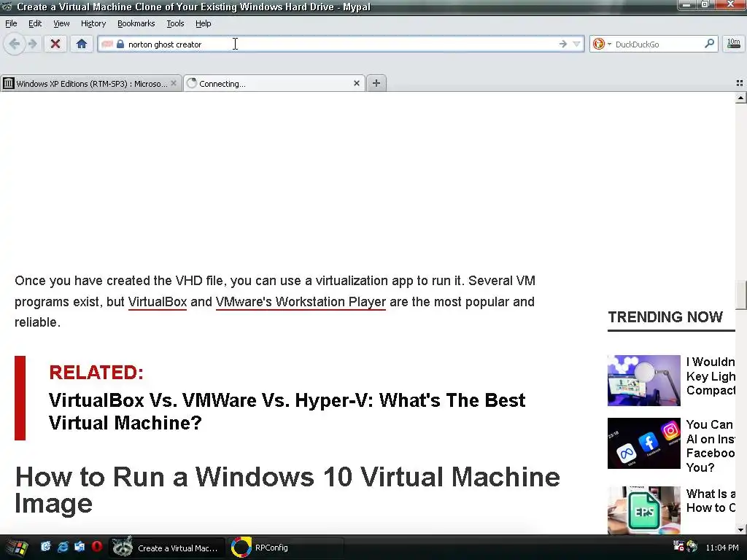Open 'What Is a...' trending headline
This screenshot has height=560, width=747.
[x=711, y=500]
